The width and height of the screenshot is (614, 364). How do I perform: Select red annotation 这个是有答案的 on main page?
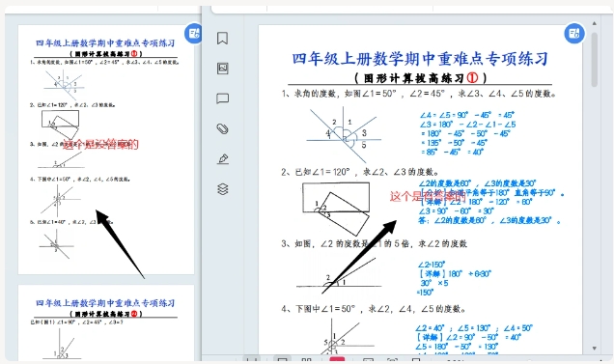pyautogui.click(x=428, y=196)
